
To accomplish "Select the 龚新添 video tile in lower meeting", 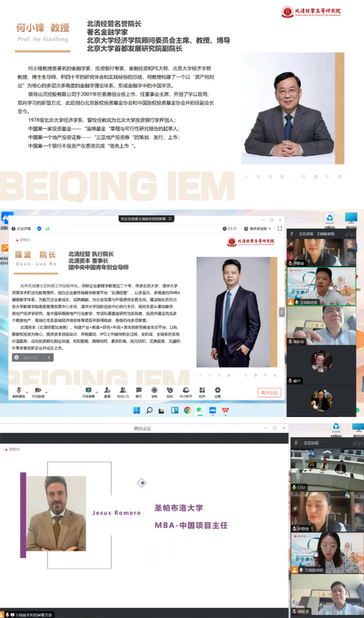I will click(x=326, y=595).
